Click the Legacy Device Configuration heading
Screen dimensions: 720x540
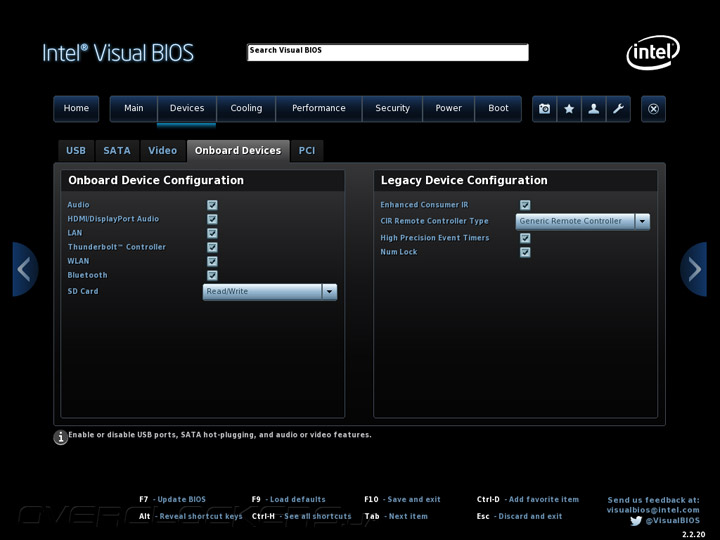(464, 180)
